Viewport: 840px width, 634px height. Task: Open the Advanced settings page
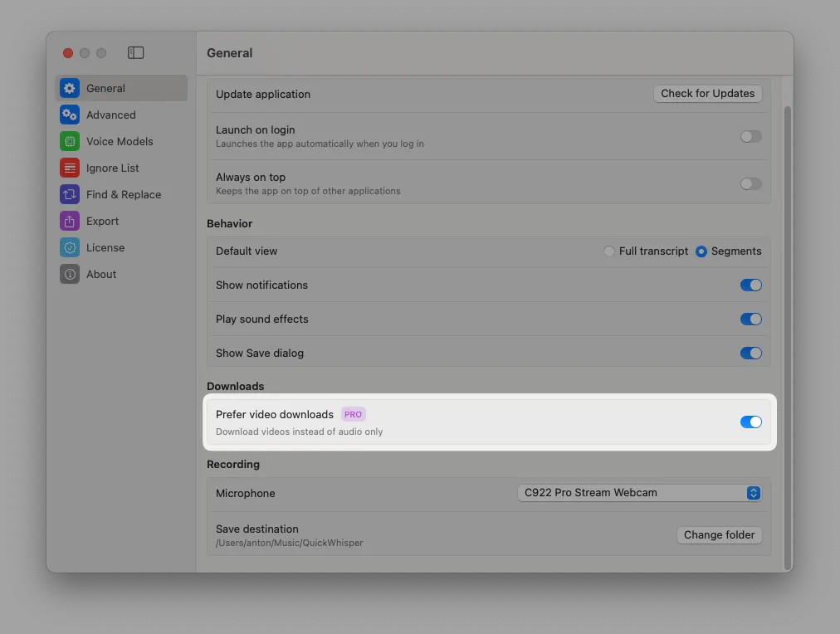tap(122, 115)
